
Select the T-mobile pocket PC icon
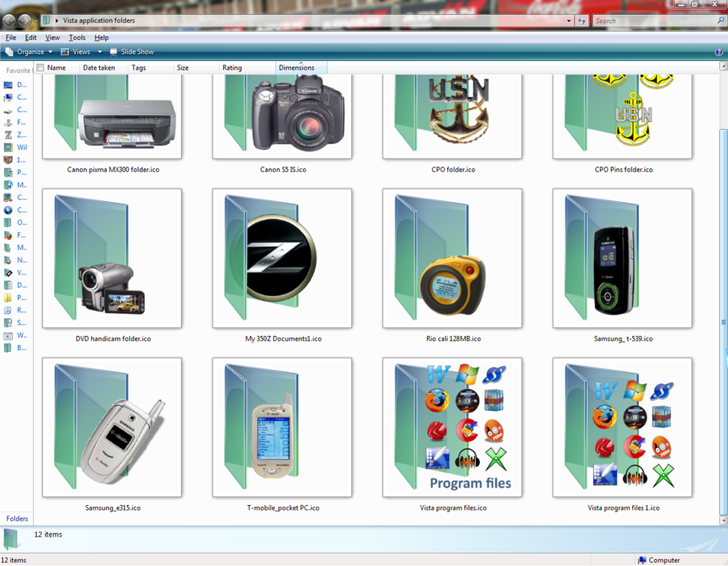281,427
